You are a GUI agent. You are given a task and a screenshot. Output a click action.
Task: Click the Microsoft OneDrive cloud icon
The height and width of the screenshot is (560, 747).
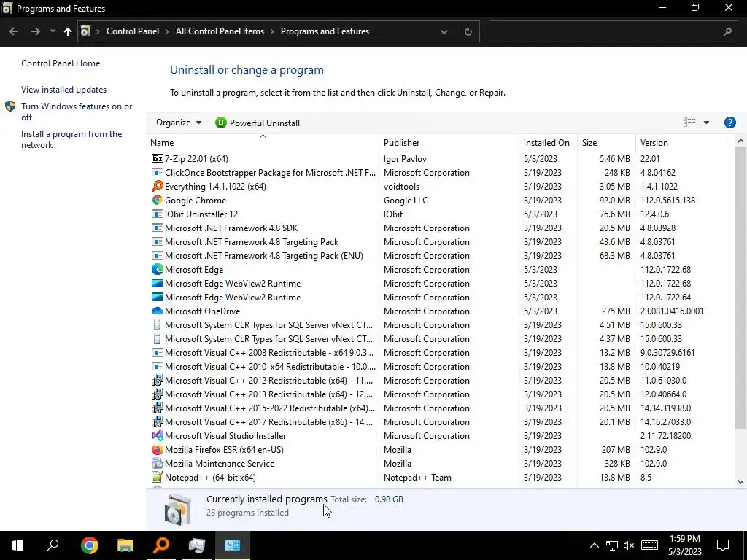[158, 311]
